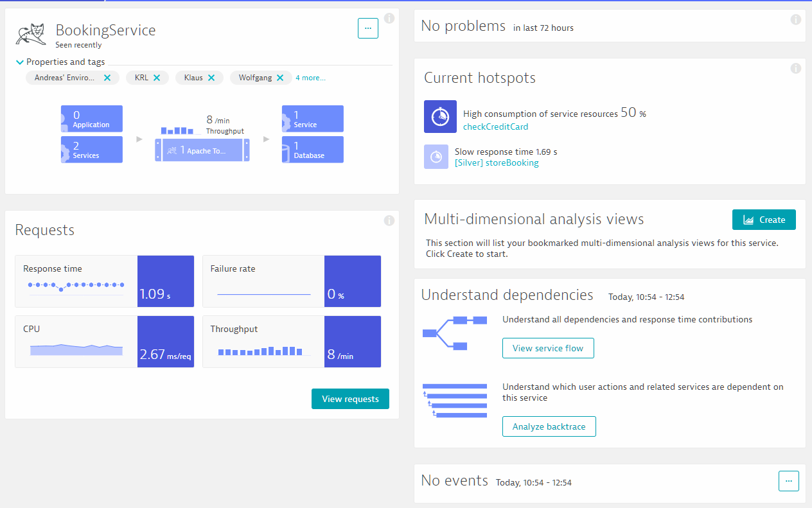Open the [Silver] storeBooking link
The width and height of the screenshot is (812, 508).
tap(497, 162)
